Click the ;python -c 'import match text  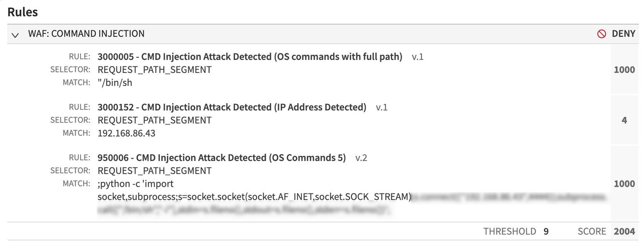[x=136, y=184]
